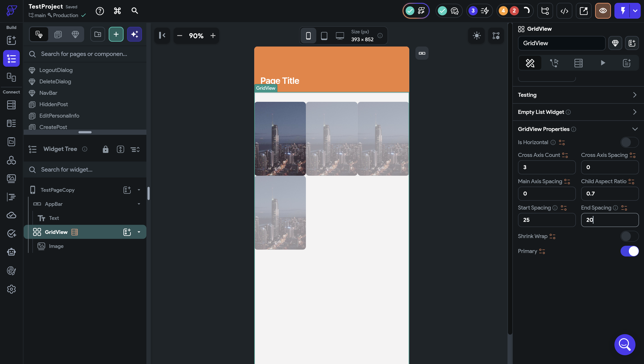
Task: Collapse the GridView Properties section
Action: pos(635,129)
